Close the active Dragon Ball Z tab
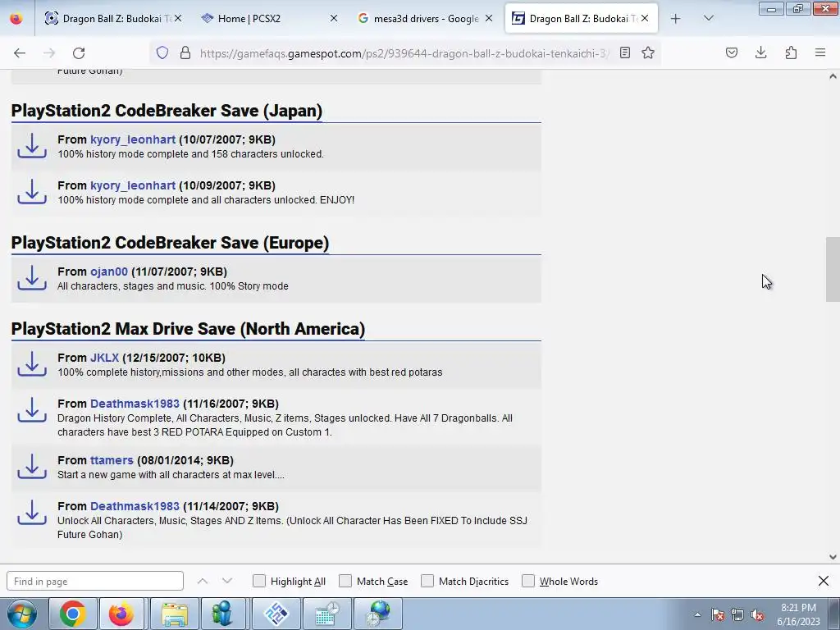The height and width of the screenshot is (630, 840). [x=645, y=18]
